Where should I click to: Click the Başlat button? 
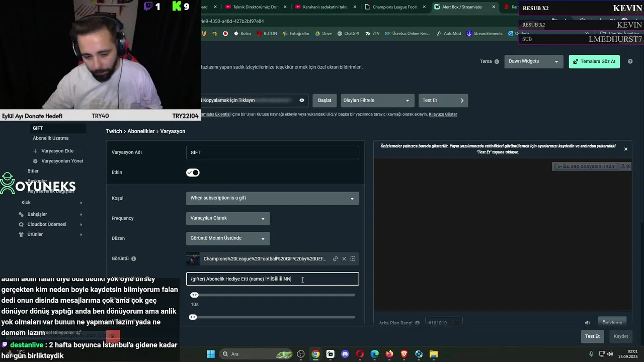click(325, 100)
